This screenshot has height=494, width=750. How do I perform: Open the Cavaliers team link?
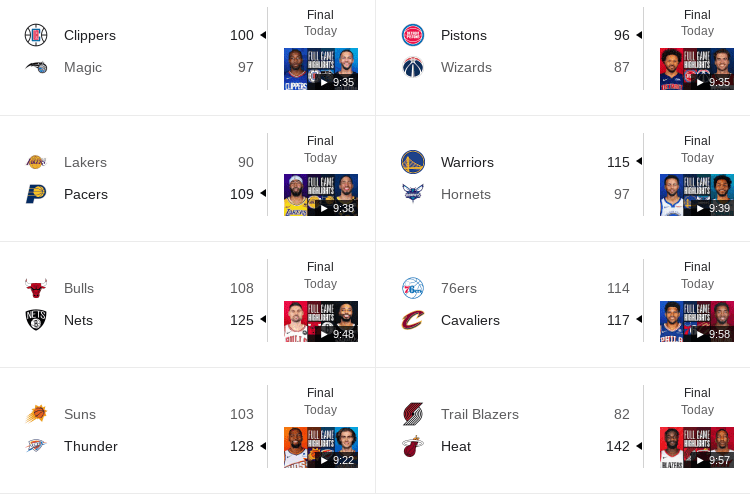470,320
